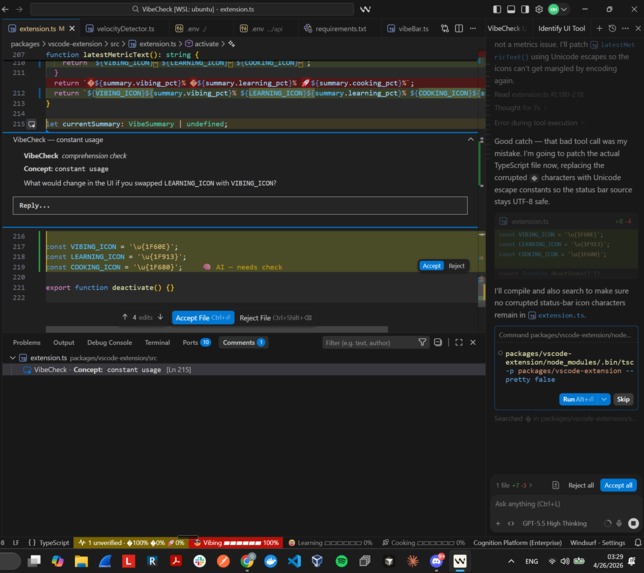Add context with the plus icon in chat input
644x573 pixels.
[498, 523]
